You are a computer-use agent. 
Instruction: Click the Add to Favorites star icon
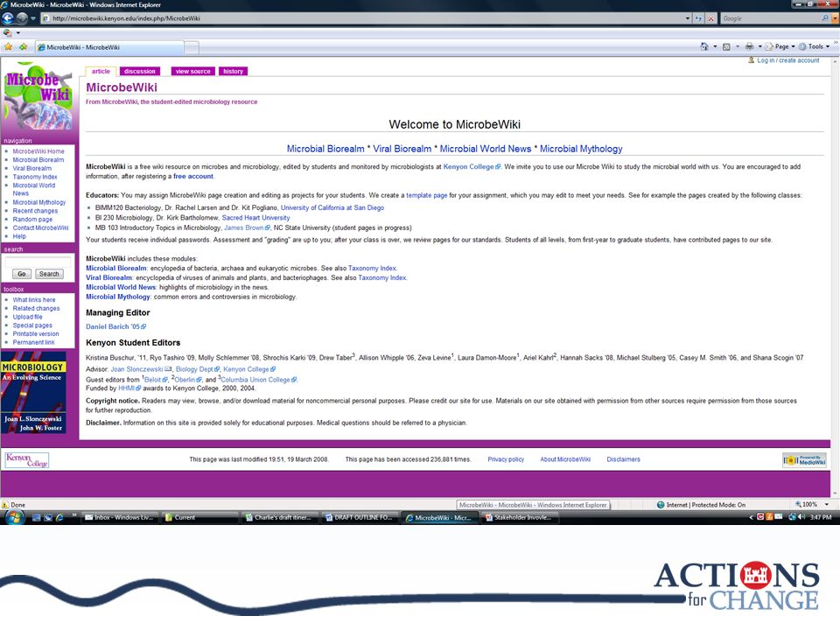click(x=23, y=47)
